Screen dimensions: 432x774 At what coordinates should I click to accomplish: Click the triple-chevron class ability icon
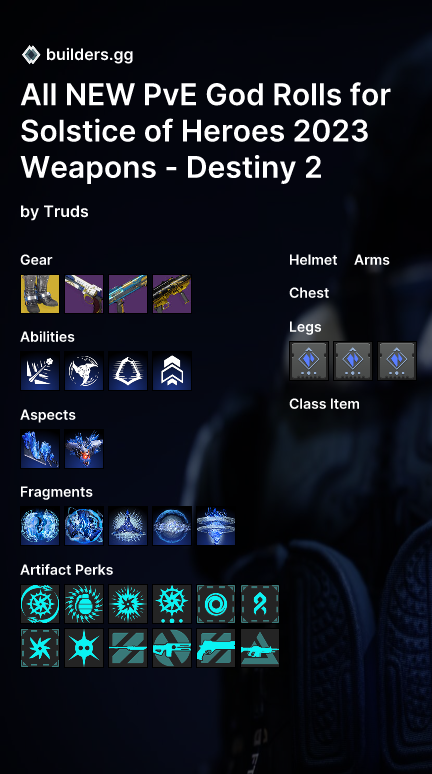[172, 371]
